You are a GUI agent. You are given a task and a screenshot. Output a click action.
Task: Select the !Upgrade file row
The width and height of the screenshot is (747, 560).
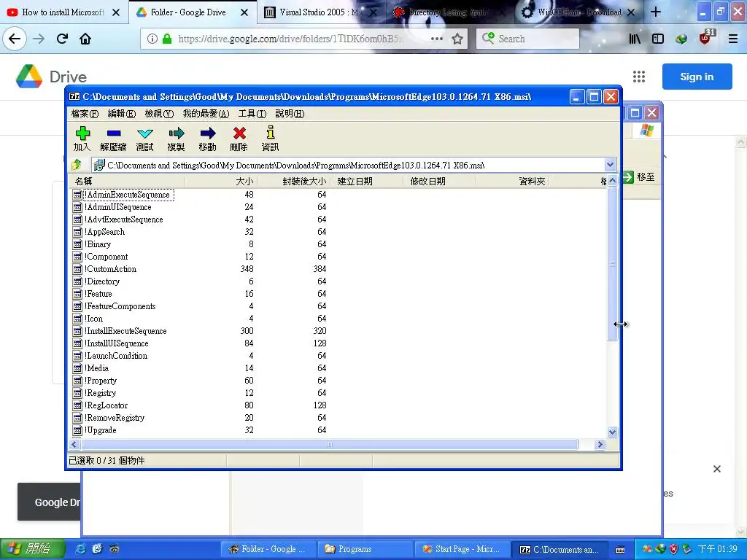click(x=101, y=430)
